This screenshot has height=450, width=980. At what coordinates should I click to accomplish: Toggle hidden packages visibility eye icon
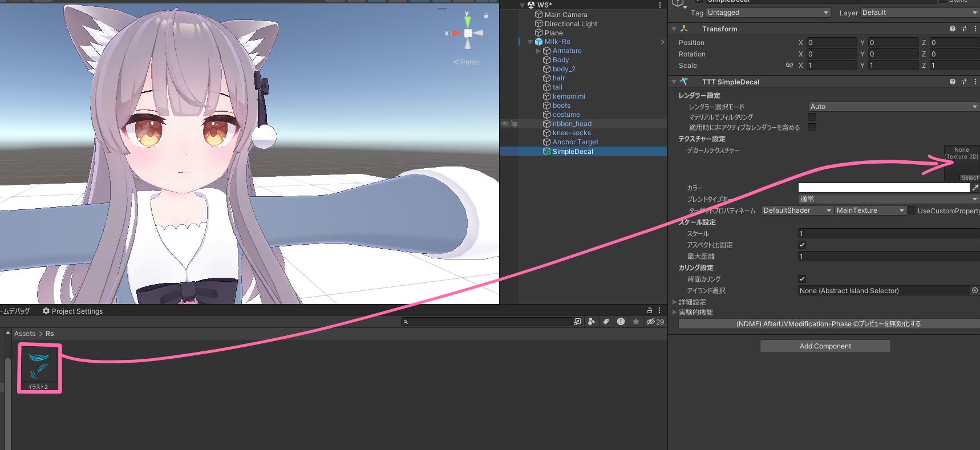(x=651, y=322)
